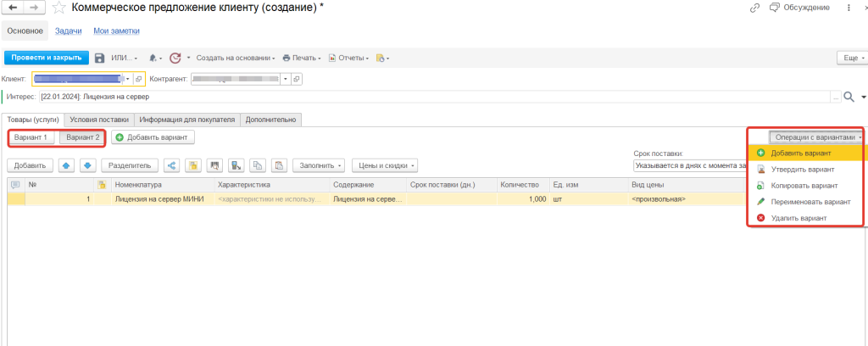Add document to favorites with star icon
868x346 pixels.
[58, 8]
